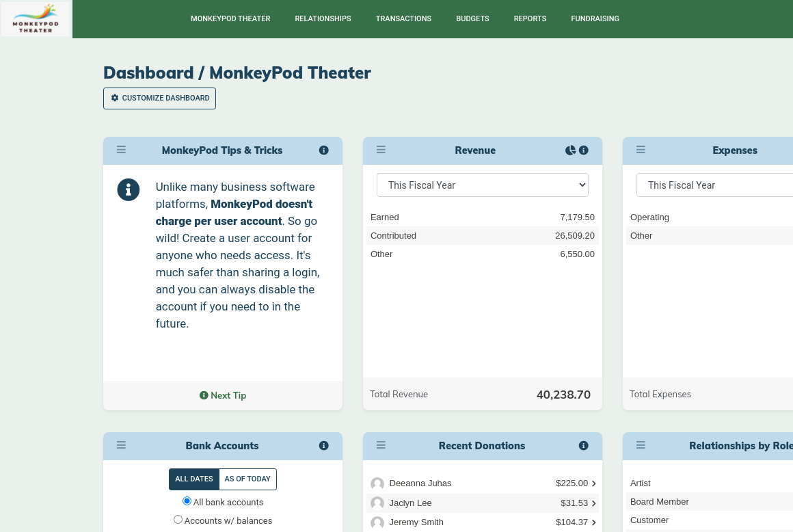This screenshot has width=793, height=532.
Task: Open the Reports menu
Action: coord(530,18)
